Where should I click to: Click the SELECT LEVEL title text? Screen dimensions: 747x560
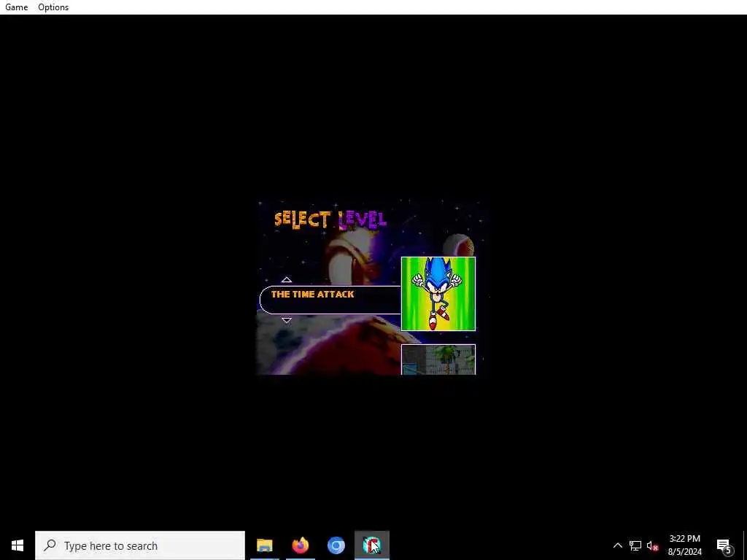pyautogui.click(x=330, y=220)
